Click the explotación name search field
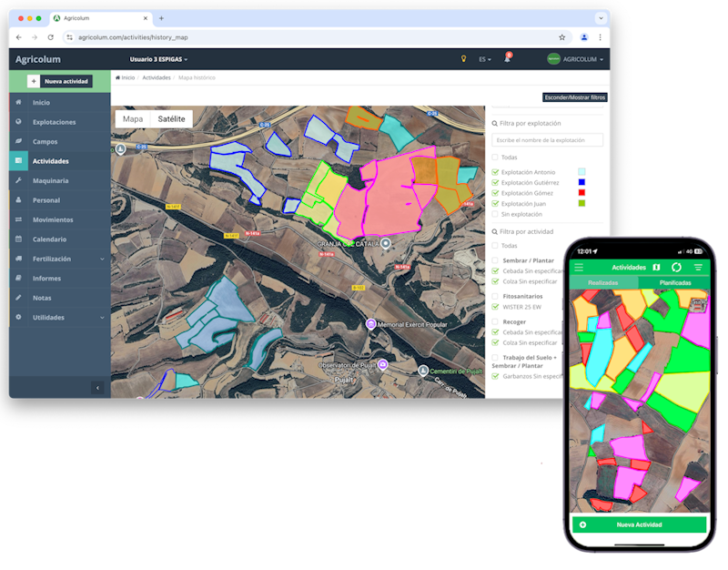This screenshot has width=728, height=570. (547, 140)
